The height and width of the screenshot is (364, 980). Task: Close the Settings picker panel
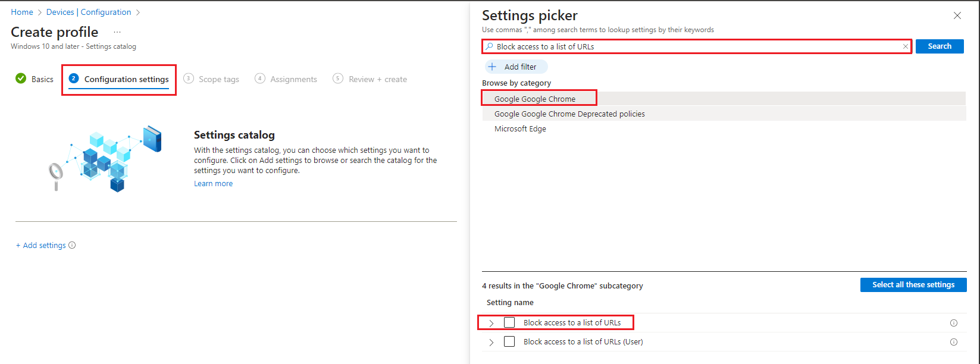(957, 16)
